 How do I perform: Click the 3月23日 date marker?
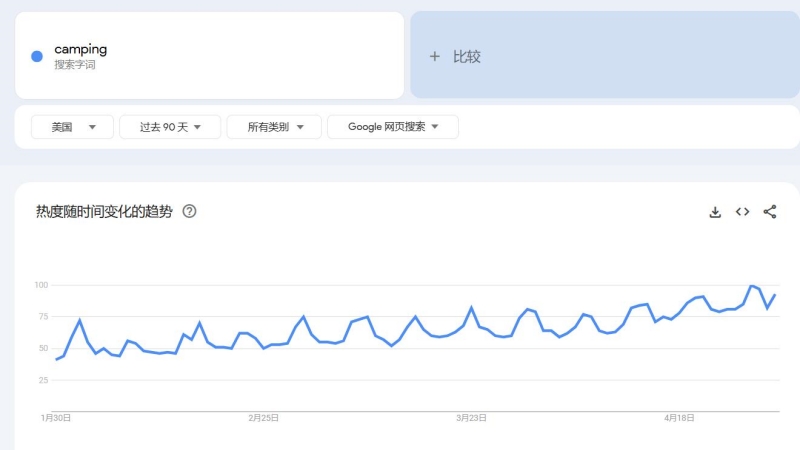472,419
